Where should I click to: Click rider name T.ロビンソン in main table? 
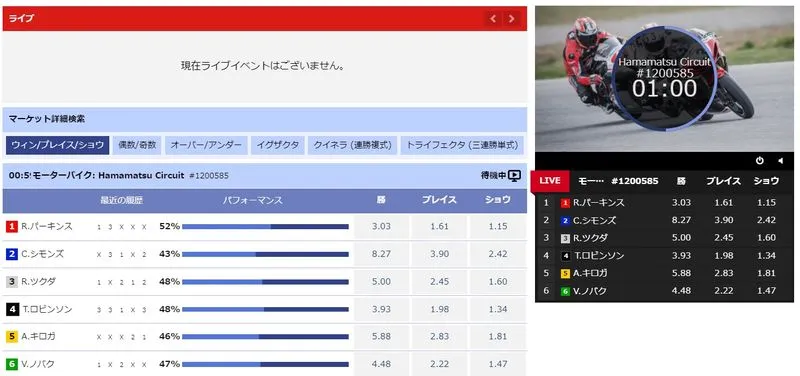47,309
